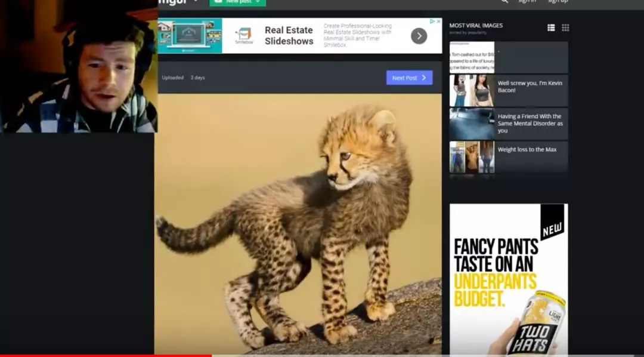Viewport: 644px width, 357px height.
Task: Click the Weight loss to the Max thumbnail
Action: [472, 157]
